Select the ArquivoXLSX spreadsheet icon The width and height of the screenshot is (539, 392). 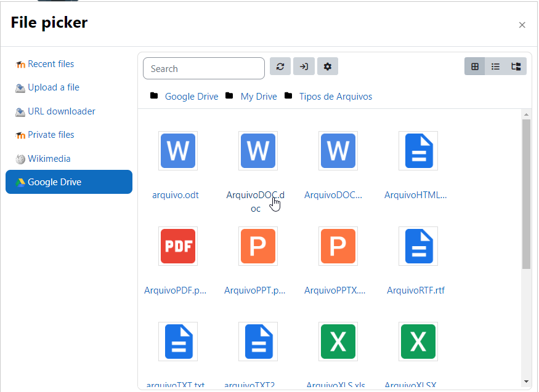click(418, 342)
